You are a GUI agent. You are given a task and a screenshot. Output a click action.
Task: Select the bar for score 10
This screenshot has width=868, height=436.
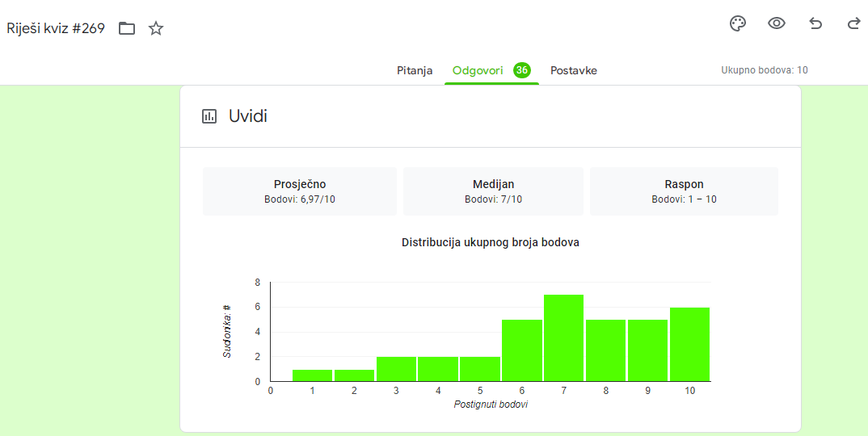tap(689, 345)
